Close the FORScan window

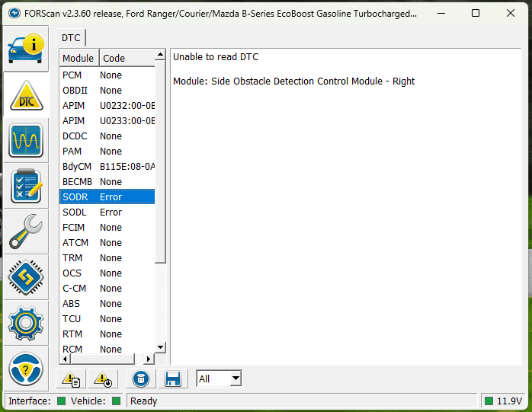pyautogui.click(x=511, y=14)
